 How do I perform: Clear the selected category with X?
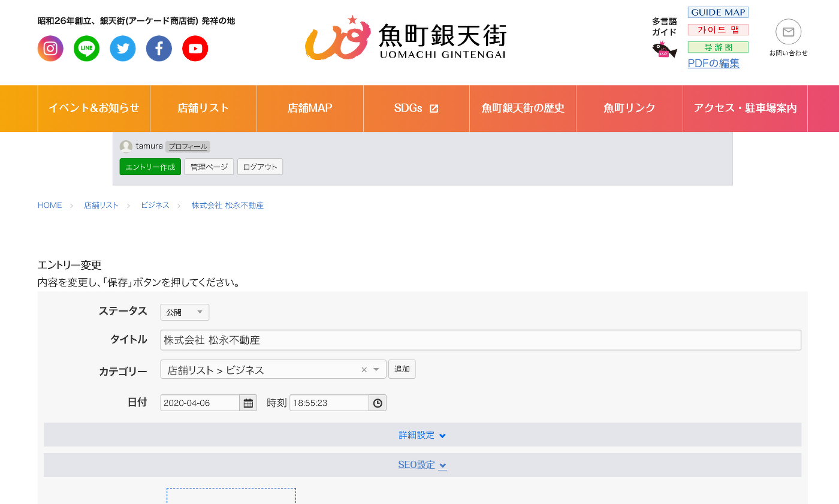(x=364, y=370)
